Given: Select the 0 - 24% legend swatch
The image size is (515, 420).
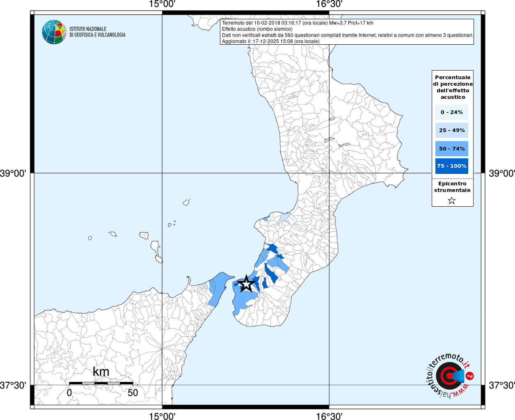Looking at the screenshot, I should 452,112.
